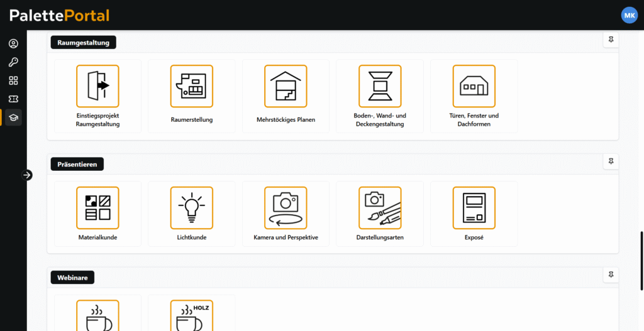Open Boden-, Wand- und Deckengestaltung icon
The width and height of the screenshot is (644, 331).
coord(380,86)
